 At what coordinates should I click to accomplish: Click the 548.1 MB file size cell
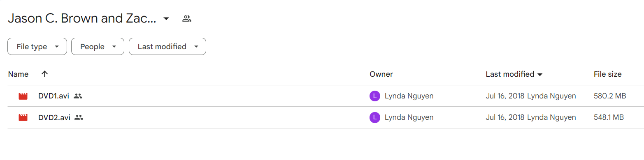609,117
